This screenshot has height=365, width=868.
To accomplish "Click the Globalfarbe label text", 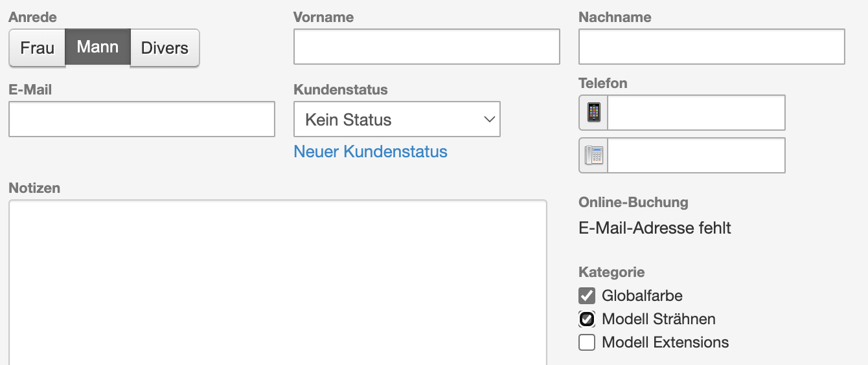I will 642,296.
